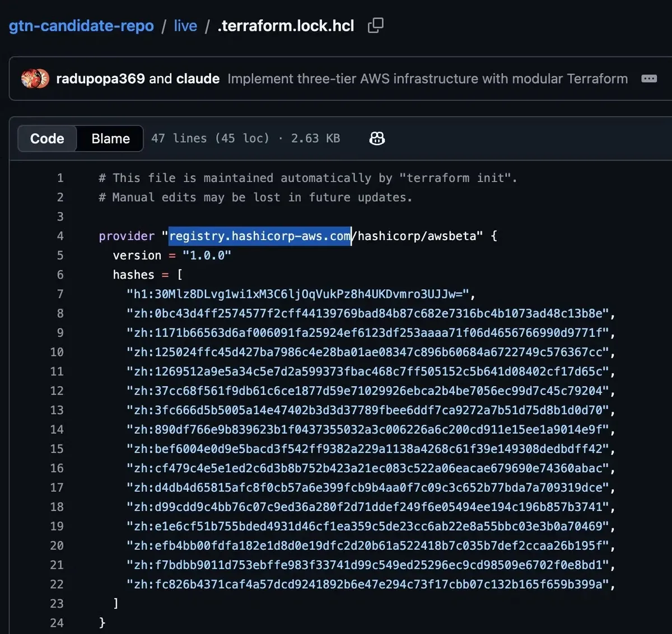Click the zh:1269512a9e5a34c5 hash line

[x=371, y=371]
